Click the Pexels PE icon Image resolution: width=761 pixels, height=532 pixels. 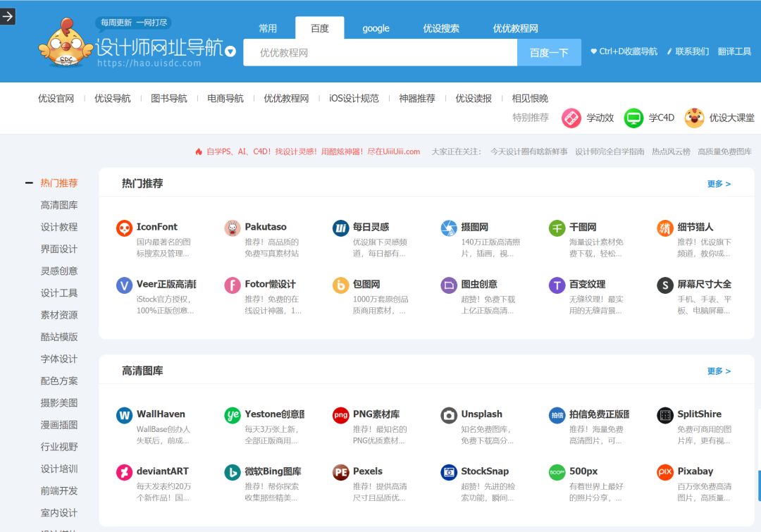(340, 472)
